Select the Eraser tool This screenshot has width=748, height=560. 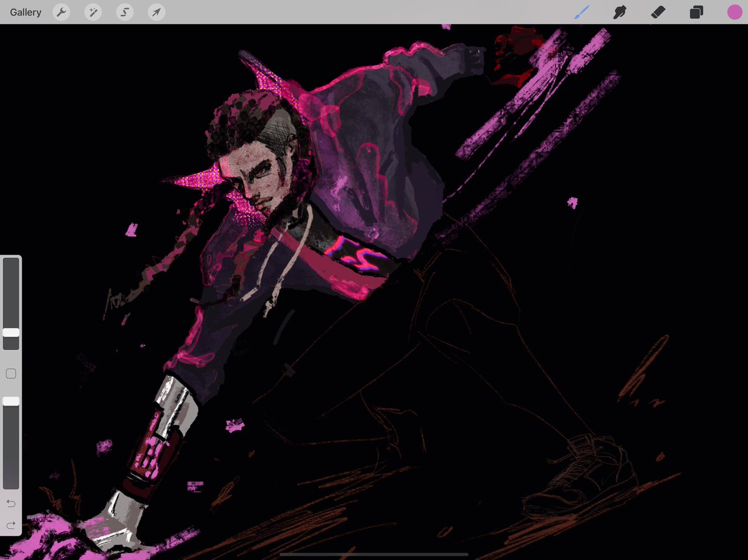[x=658, y=12]
